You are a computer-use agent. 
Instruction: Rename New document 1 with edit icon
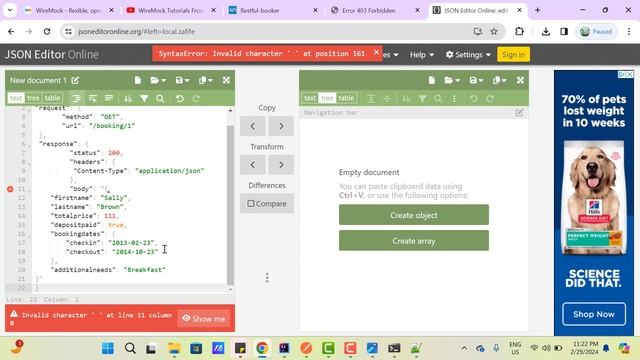pyautogui.click(x=75, y=80)
